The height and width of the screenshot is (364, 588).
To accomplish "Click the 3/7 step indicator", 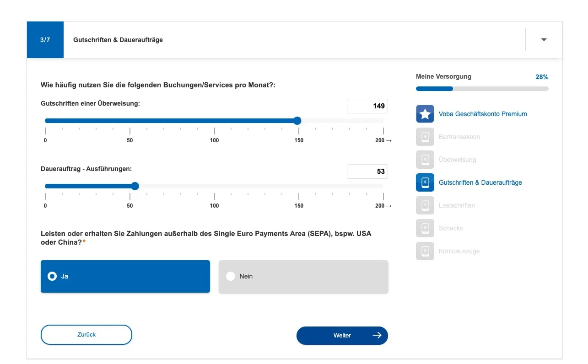I will 45,40.
